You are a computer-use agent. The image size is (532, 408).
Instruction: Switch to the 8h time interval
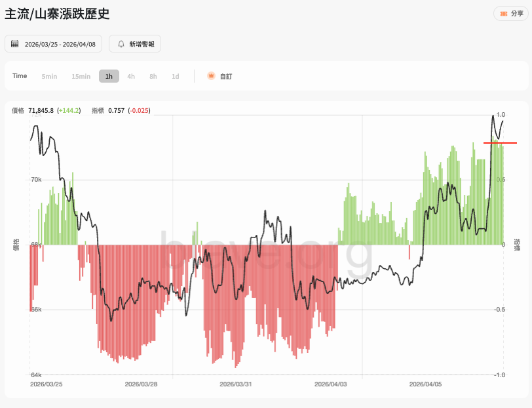[x=153, y=77]
